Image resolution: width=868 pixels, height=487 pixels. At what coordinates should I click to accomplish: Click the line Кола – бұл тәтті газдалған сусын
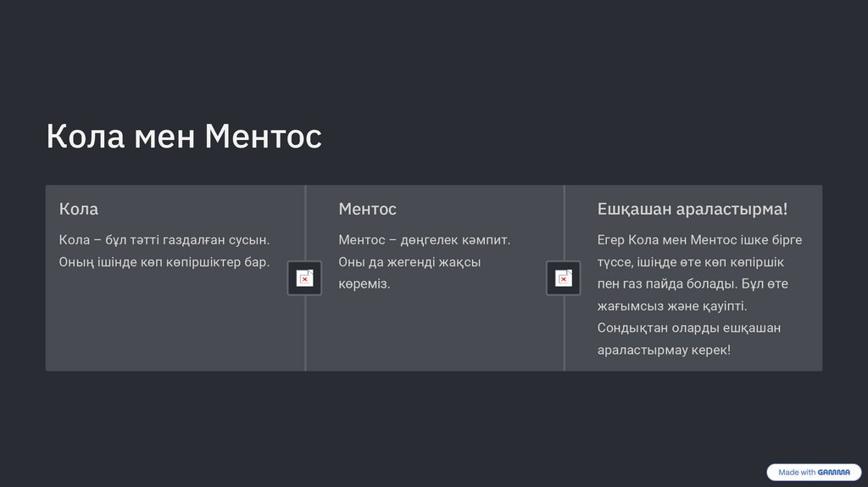pyautogui.click(x=164, y=240)
